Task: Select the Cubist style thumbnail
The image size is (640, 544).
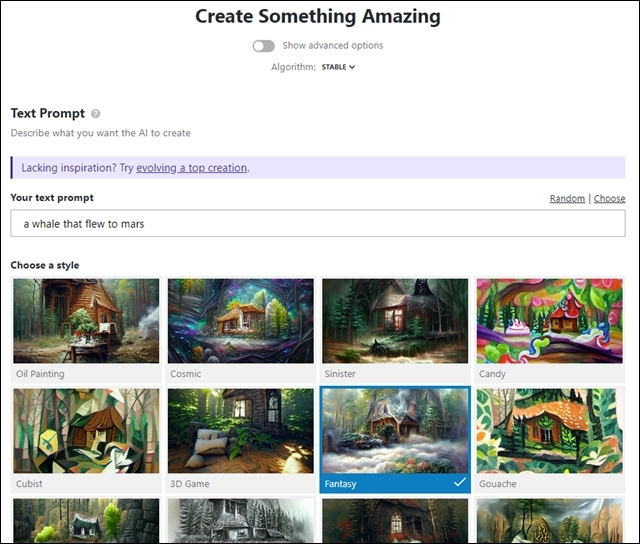Action: coord(86,431)
